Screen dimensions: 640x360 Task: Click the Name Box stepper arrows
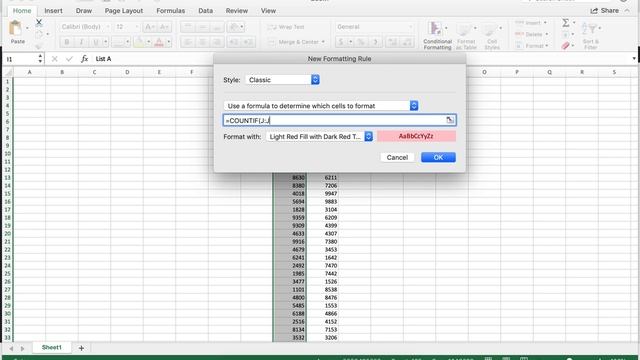(40, 59)
